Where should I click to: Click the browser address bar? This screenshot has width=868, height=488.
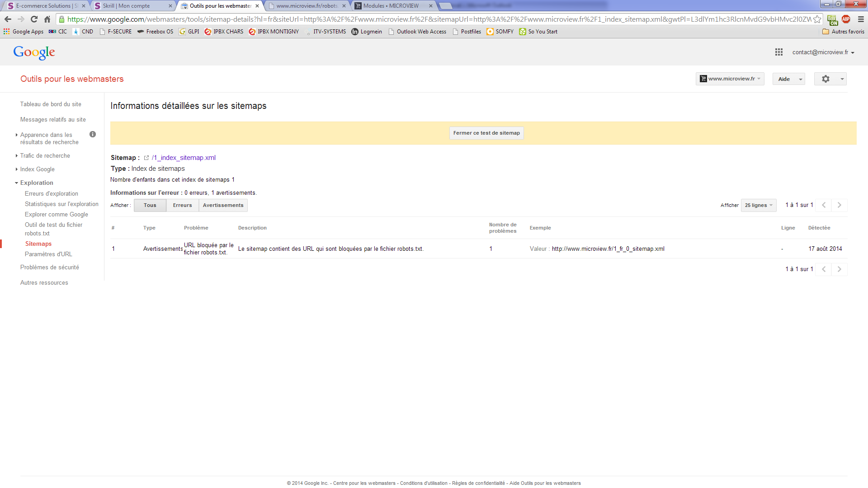tap(434, 19)
